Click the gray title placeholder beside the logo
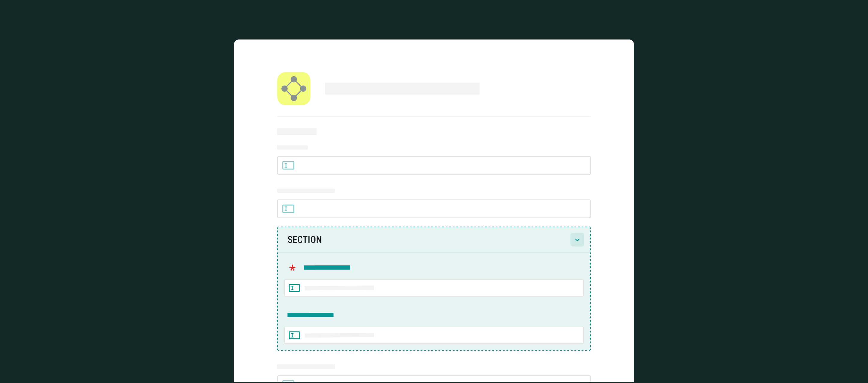868x383 pixels. click(402, 89)
